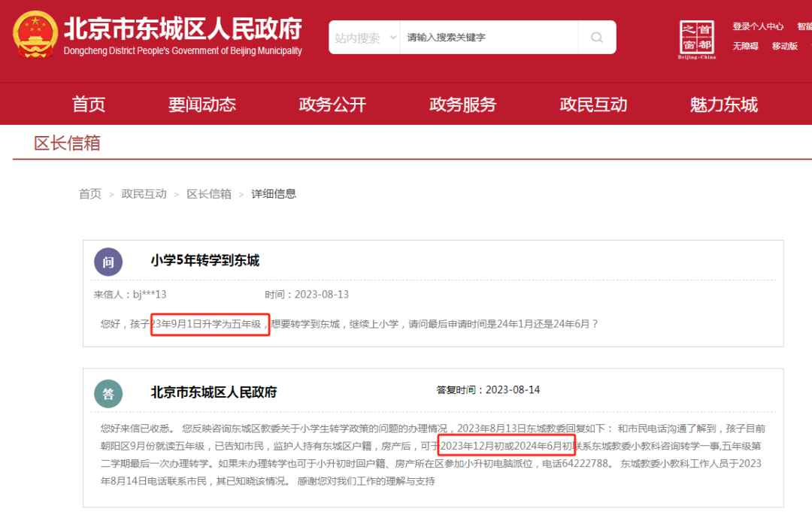Click the purple 问 question badge

[x=108, y=262]
